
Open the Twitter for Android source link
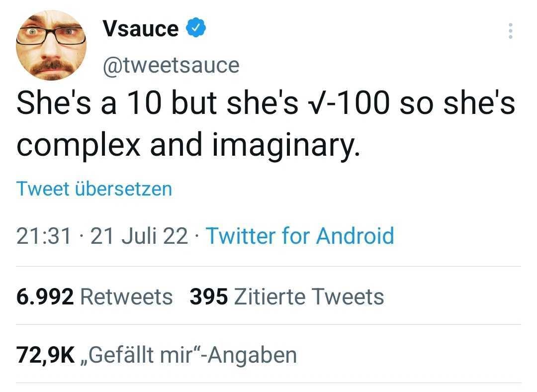tap(299, 236)
